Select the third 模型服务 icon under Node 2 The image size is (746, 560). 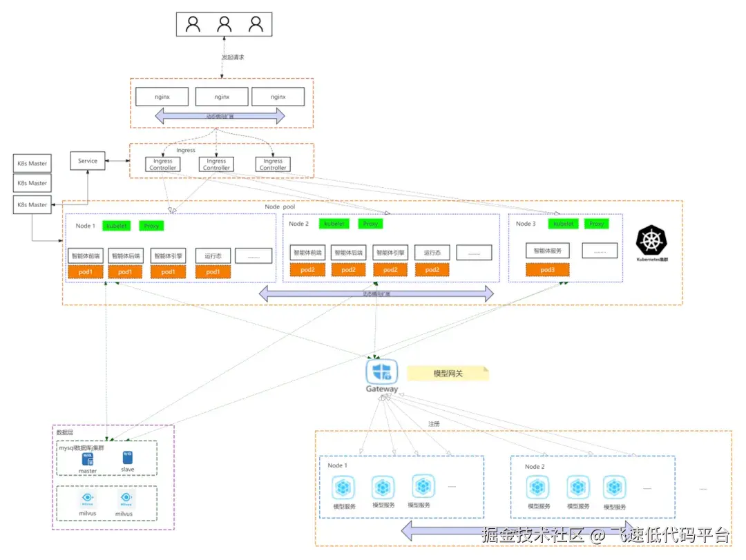pyautogui.click(x=614, y=487)
